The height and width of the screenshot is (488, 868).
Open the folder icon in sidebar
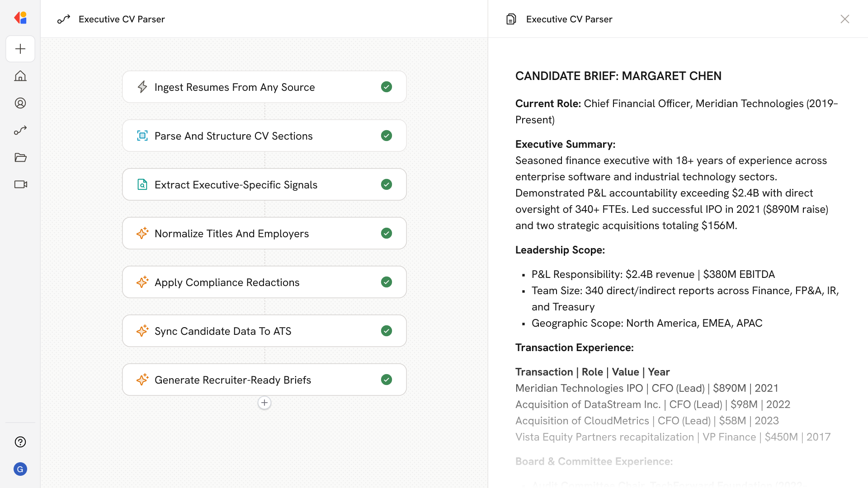click(20, 157)
